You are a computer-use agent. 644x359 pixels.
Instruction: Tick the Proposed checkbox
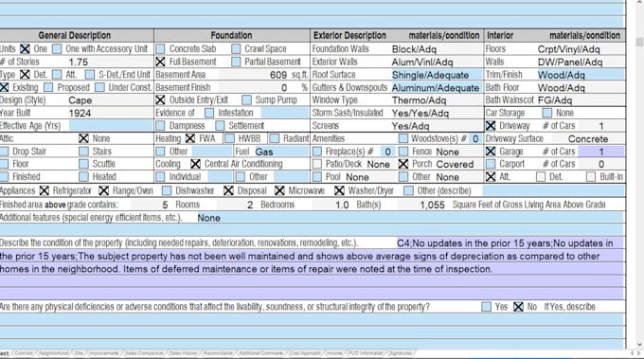pos(48,87)
